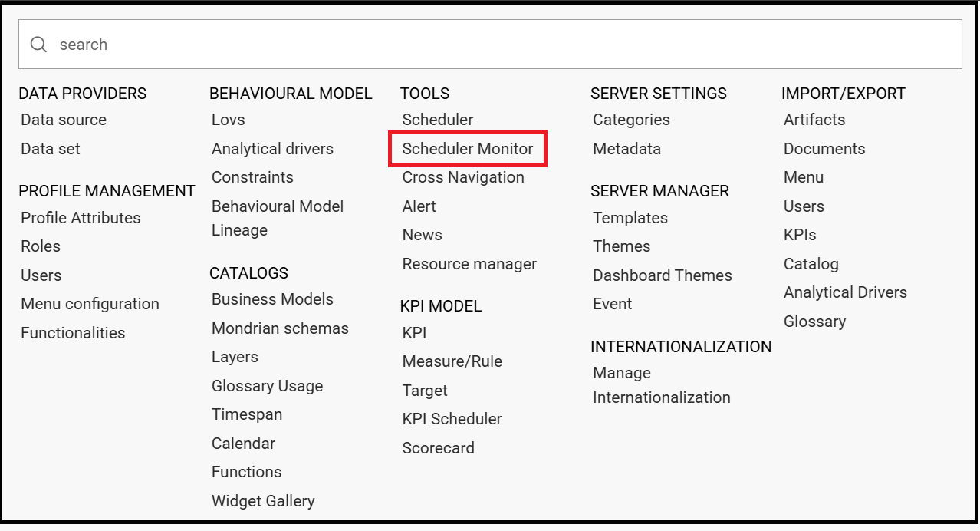Click the CATALOGS heading
Image resolution: width=980 pixels, height=531 pixels.
point(248,273)
